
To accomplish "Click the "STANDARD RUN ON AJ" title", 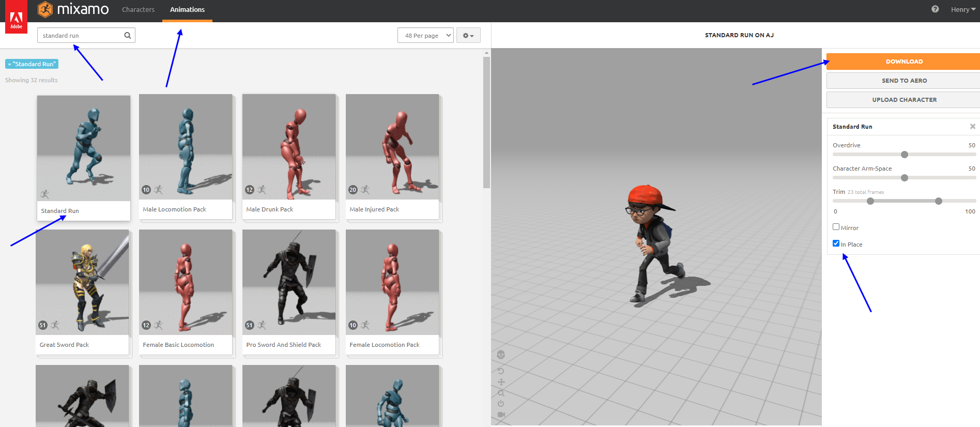I will click(x=739, y=35).
